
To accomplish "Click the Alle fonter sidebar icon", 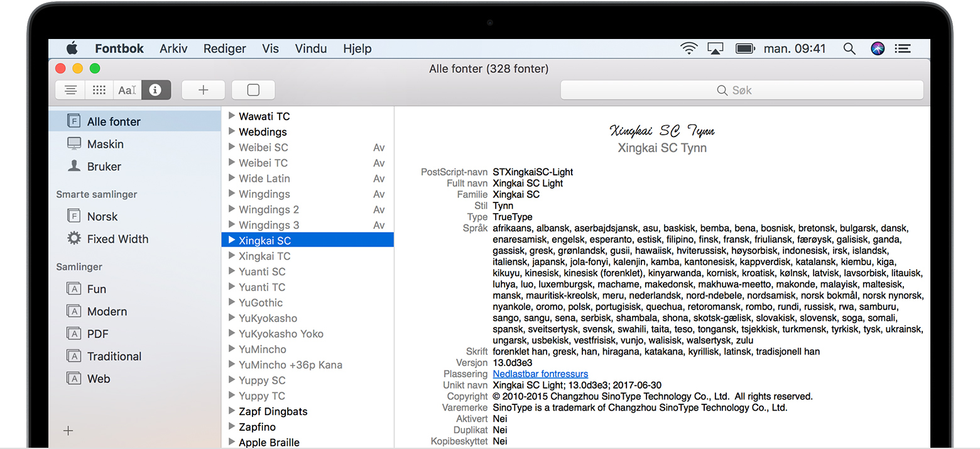I will [x=74, y=121].
